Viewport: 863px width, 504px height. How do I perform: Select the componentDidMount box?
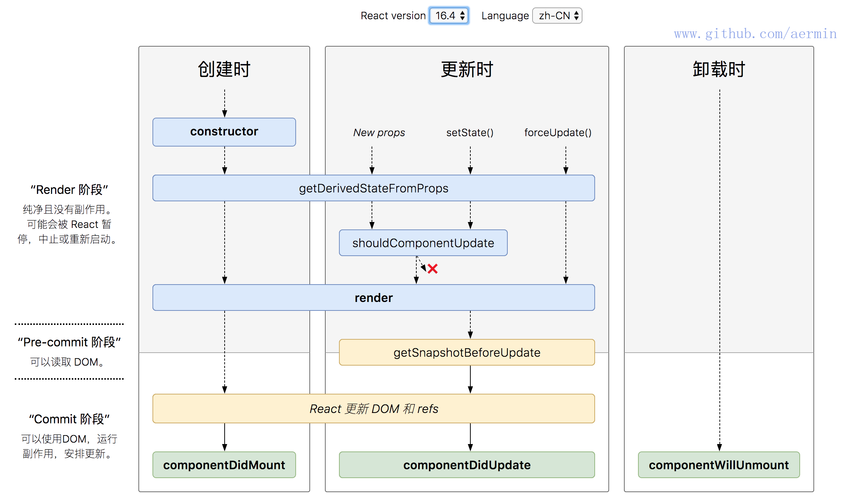click(224, 465)
